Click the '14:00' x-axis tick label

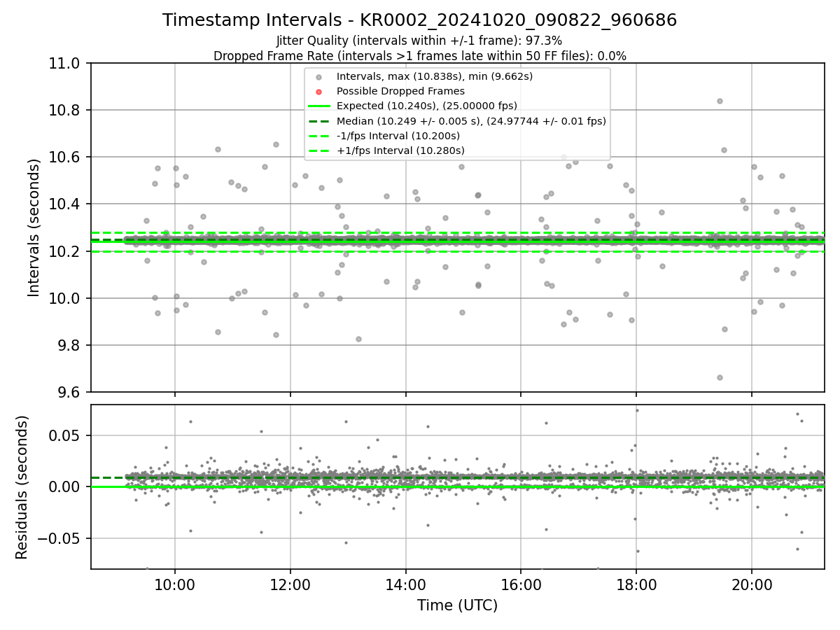[x=405, y=586]
